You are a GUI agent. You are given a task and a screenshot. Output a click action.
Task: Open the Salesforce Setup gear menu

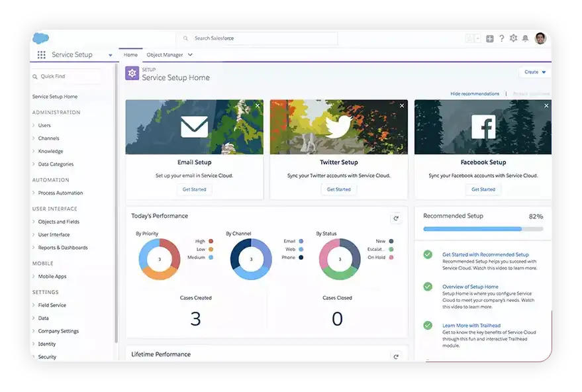[513, 38]
